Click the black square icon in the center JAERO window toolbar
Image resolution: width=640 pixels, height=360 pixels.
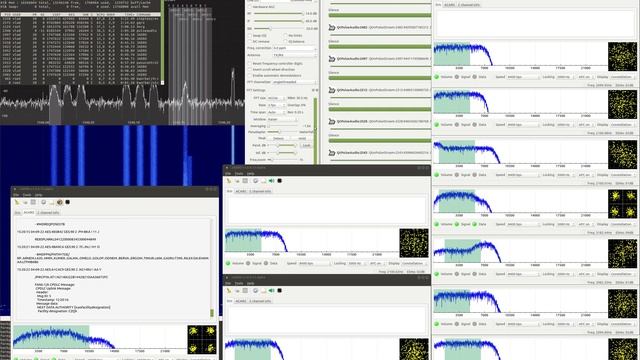280,181
